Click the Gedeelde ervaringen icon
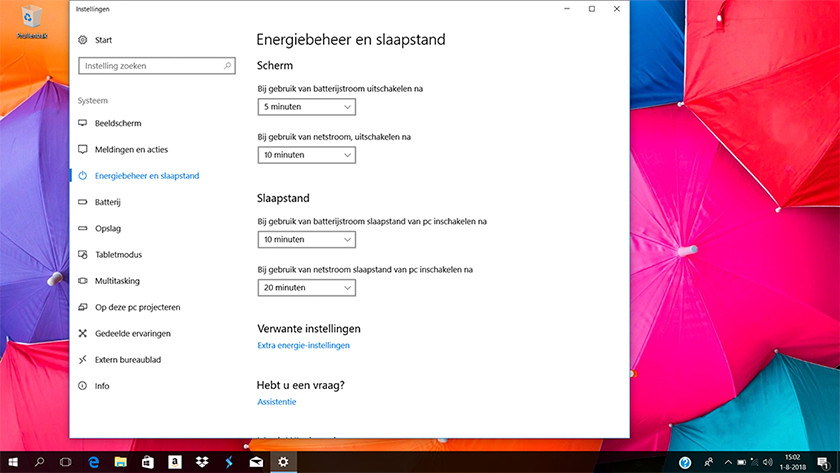The width and height of the screenshot is (840, 473). pos(83,333)
